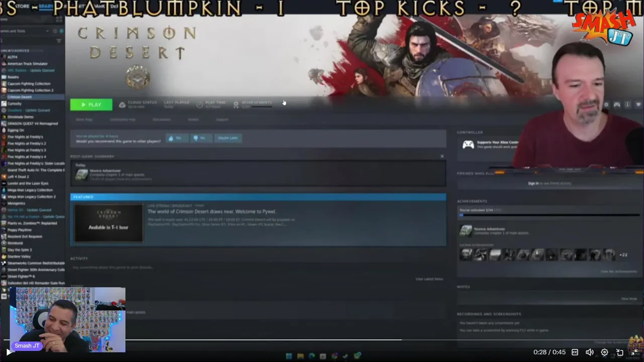This screenshot has height=362, width=644.
Task: Open the Novice Adventurer icon in Post-Game Summary
Action: coord(82,174)
